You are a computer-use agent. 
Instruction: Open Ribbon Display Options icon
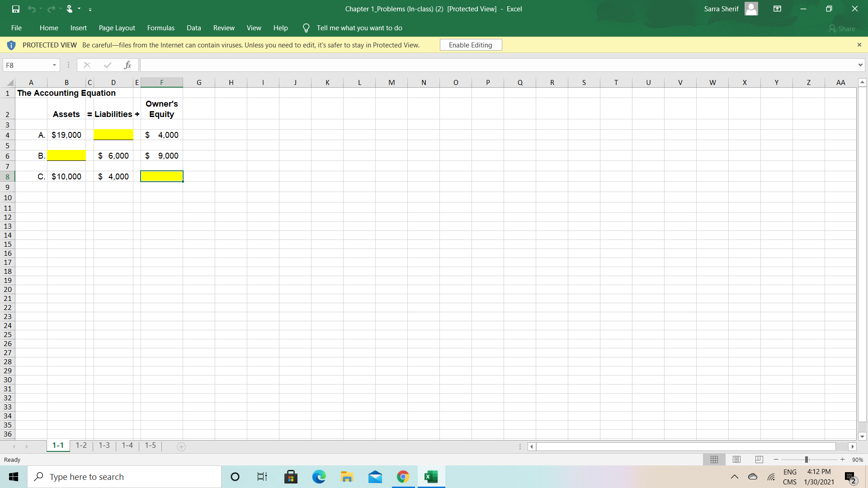(x=777, y=9)
